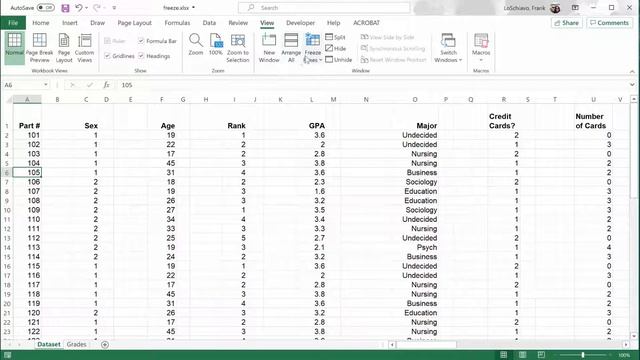Open Custom Views

click(84, 48)
